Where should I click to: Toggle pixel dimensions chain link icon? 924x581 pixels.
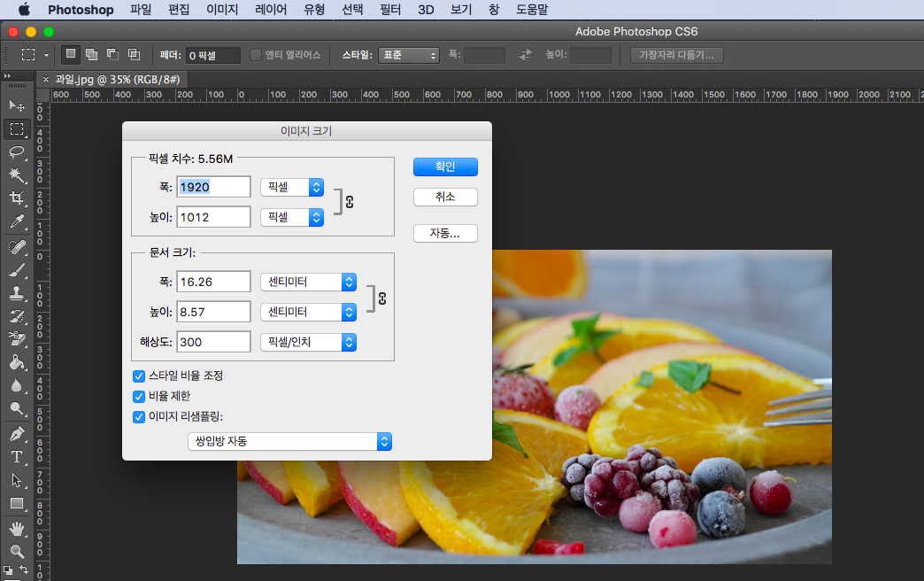(350, 202)
